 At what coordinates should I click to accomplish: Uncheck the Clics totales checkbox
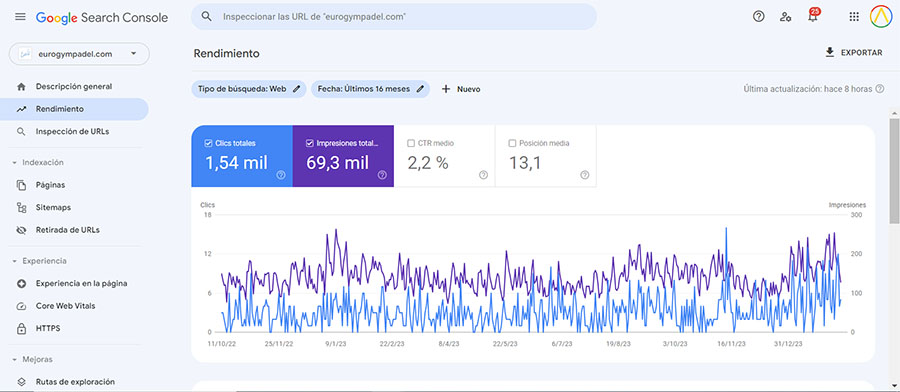[208, 143]
